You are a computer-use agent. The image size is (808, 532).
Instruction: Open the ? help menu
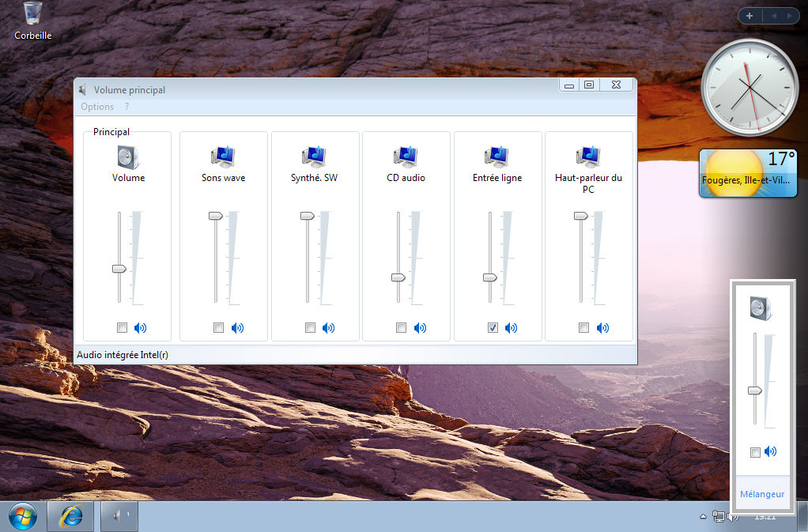coord(126,106)
